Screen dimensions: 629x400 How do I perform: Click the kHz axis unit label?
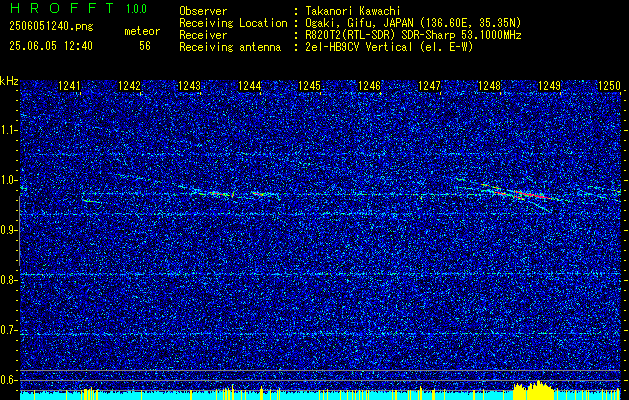pos(9,81)
